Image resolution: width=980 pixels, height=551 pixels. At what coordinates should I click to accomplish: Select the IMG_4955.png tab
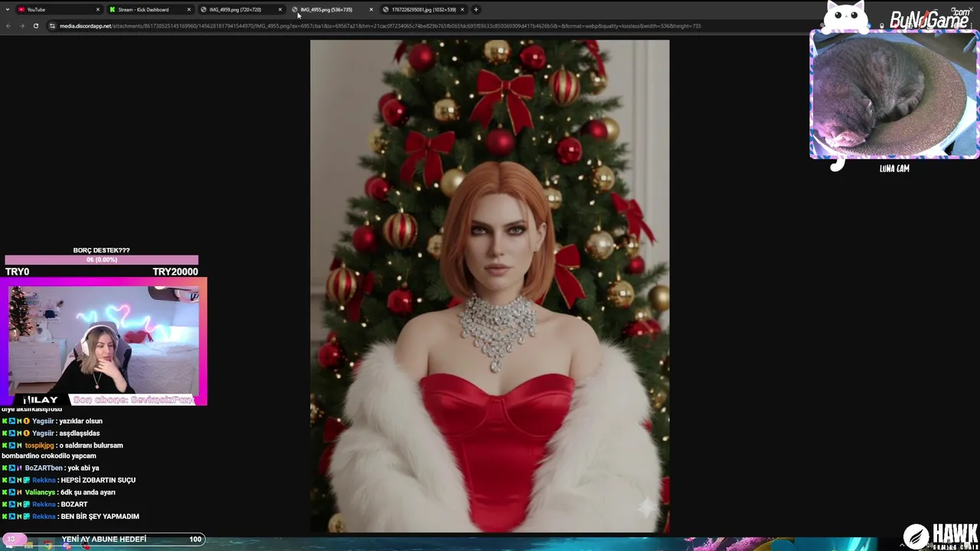pos(332,9)
